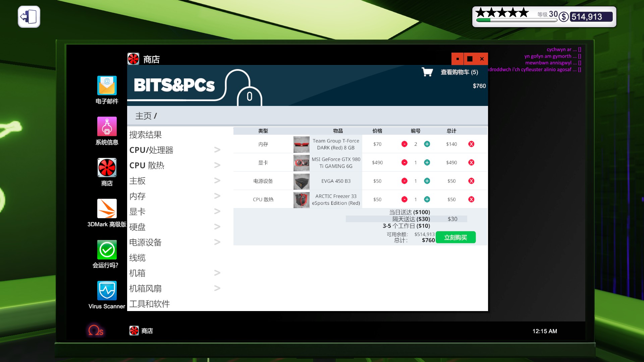Remove MSI GeForce GTX 980 Ti from cart

pyautogui.click(x=471, y=163)
